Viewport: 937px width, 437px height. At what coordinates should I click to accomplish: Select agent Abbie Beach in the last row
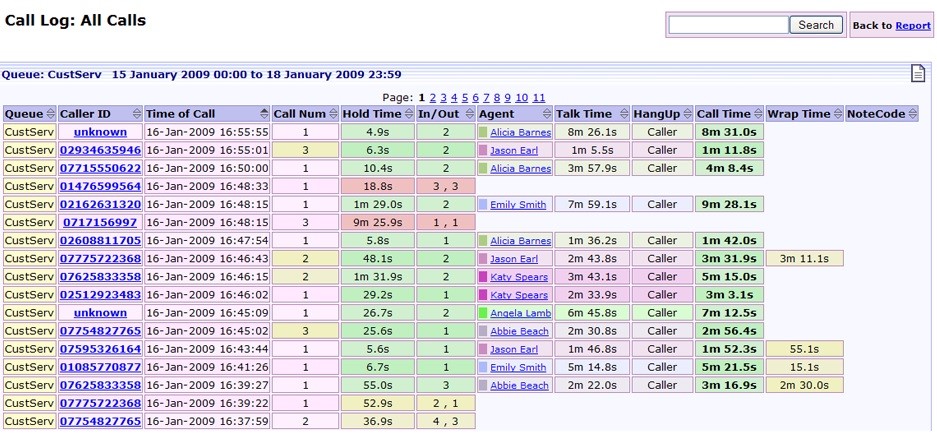(519, 386)
